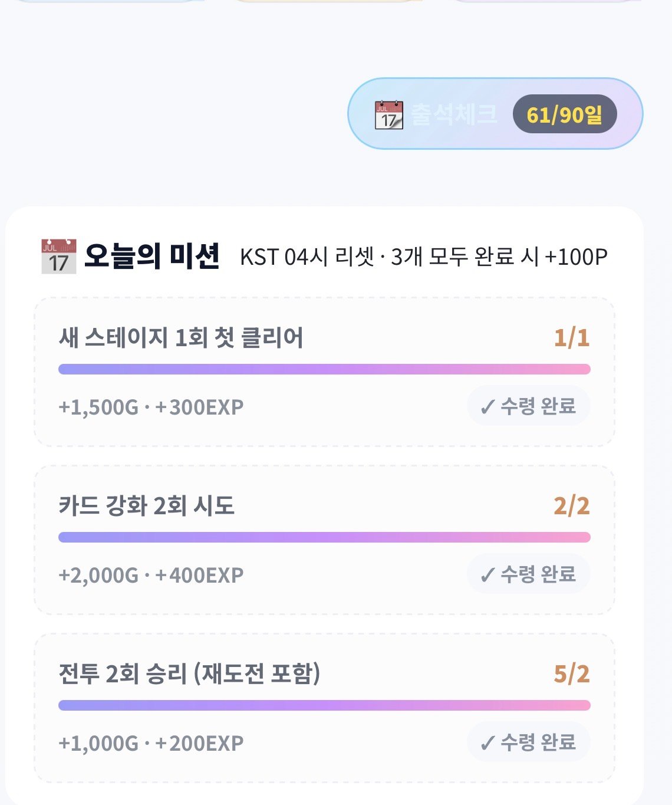Click 수령 완료 for the +1,500G reward
The width and height of the screenshot is (672, 805).
tap(529, 406)
